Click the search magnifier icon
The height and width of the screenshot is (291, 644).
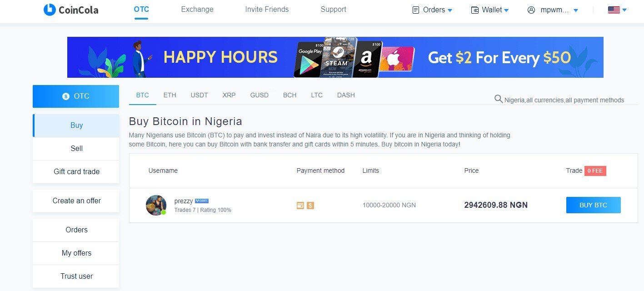coord(499,99)
